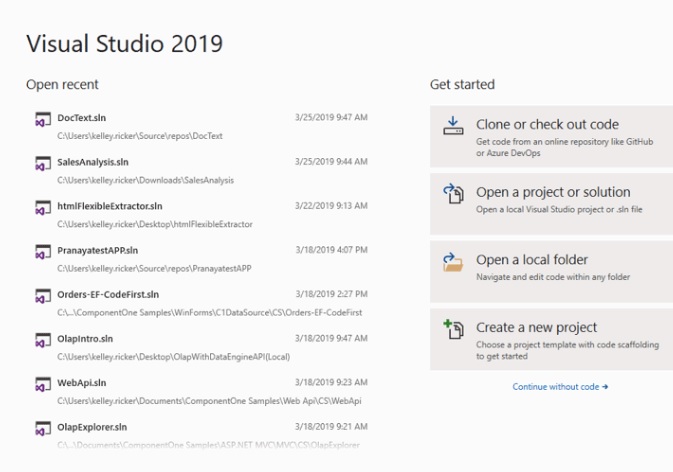This screenshot has width=673, height=472.
Task: Click the solution icon beside htmlFlexibleExtractor.sln
Action: 43,208
